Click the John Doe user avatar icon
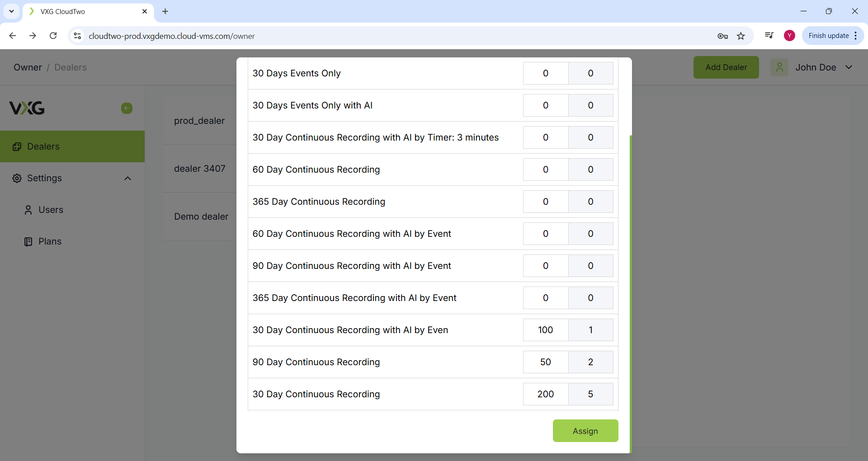Screen dimensions: 868x461 tap(779, 67)
